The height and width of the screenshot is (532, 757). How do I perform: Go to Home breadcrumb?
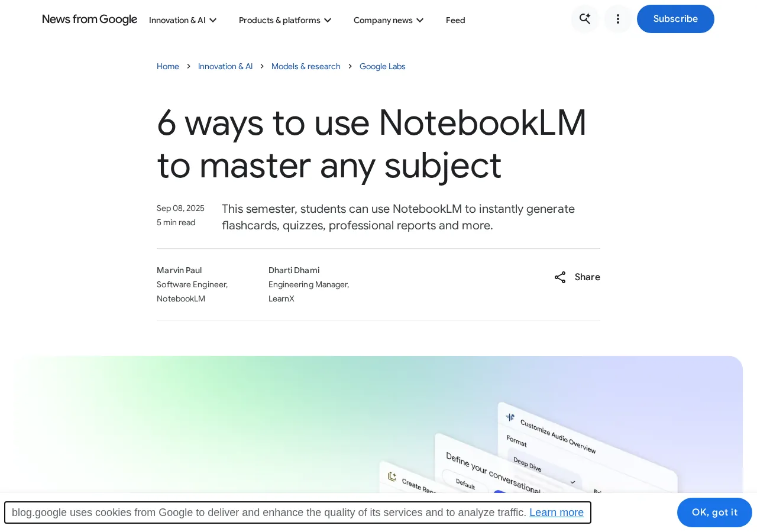(168, 66)
